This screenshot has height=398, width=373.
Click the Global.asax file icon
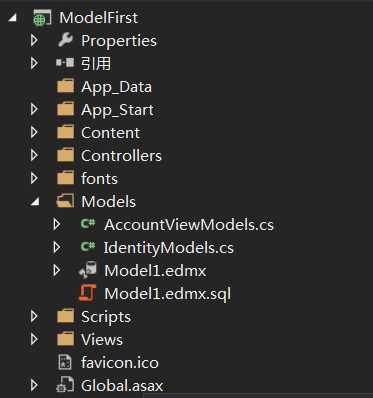click(x=65, y=385)
